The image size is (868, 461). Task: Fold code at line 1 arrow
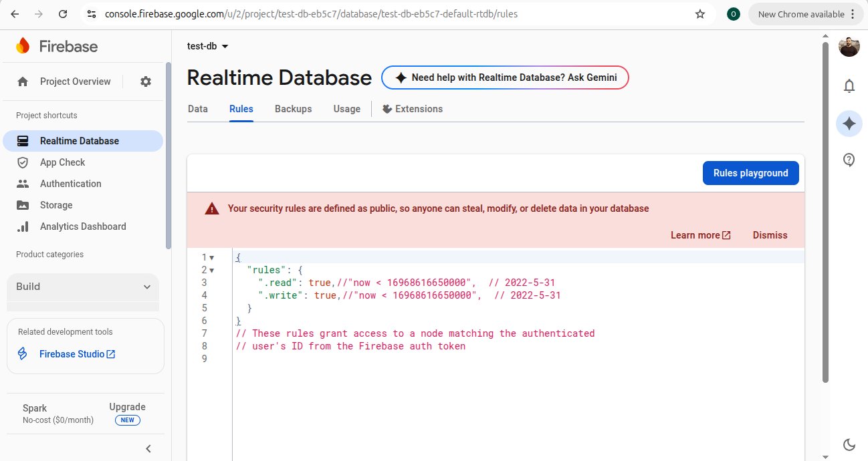click(212, 258)
